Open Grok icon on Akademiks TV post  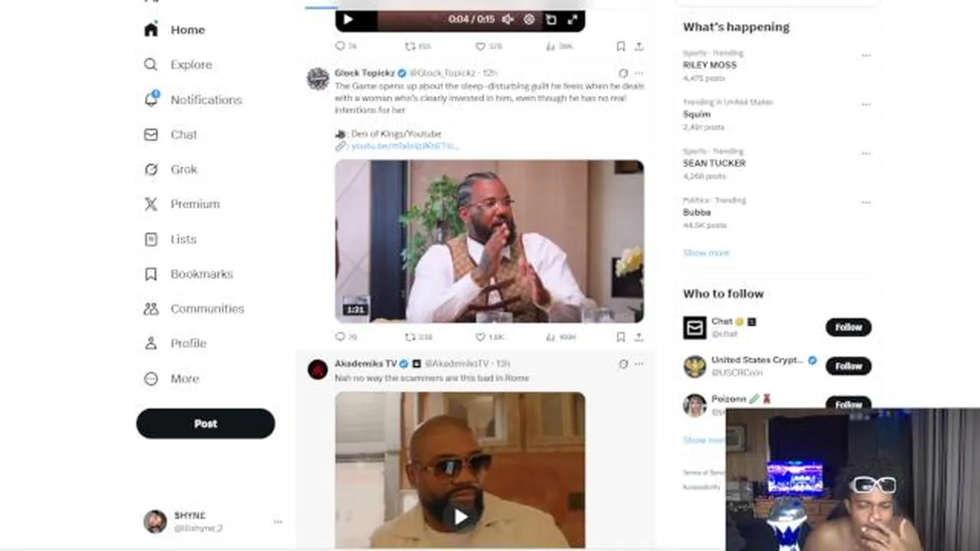[622, 364]
